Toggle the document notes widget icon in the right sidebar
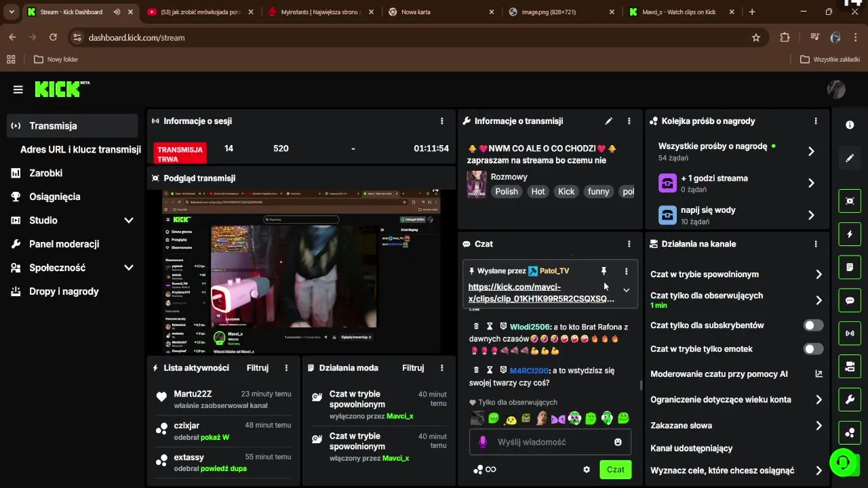The image size is (868, 488). click(850, 268)
